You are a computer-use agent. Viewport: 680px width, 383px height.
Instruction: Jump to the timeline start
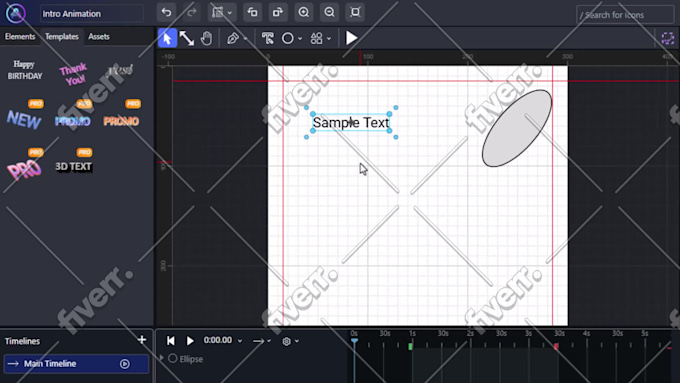tap(171, 341)
